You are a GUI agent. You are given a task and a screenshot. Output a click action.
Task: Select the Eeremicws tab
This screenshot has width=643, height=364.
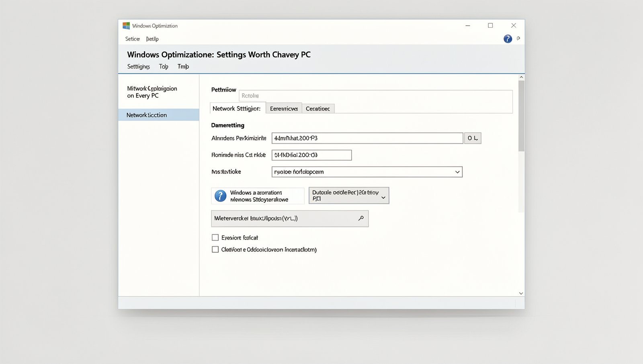click(x=284, y=108)
